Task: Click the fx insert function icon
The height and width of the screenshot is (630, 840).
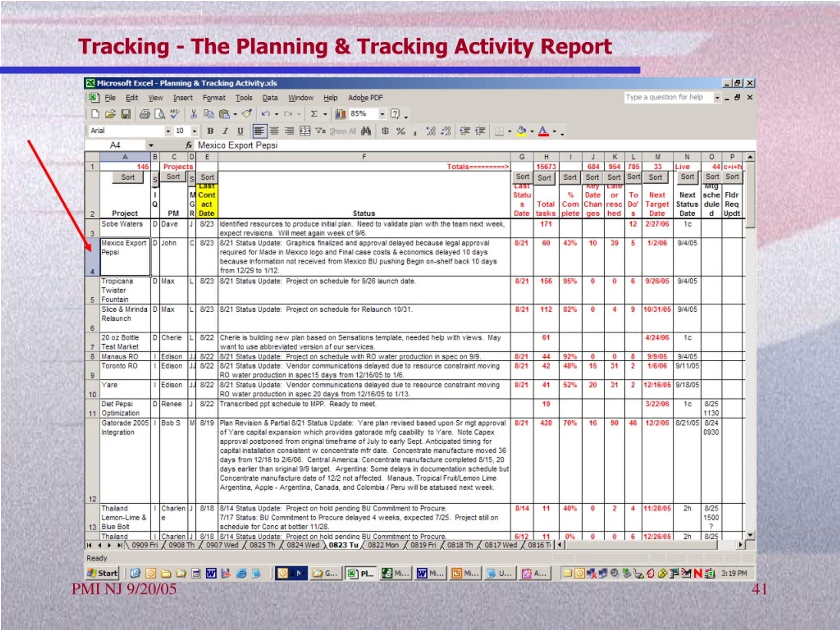Action: coord(189,145)
